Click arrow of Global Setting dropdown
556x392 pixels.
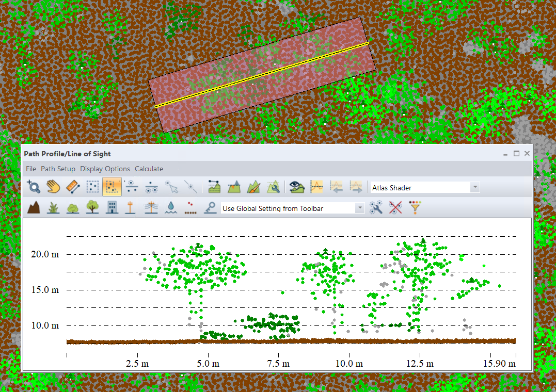pos(360,208)
